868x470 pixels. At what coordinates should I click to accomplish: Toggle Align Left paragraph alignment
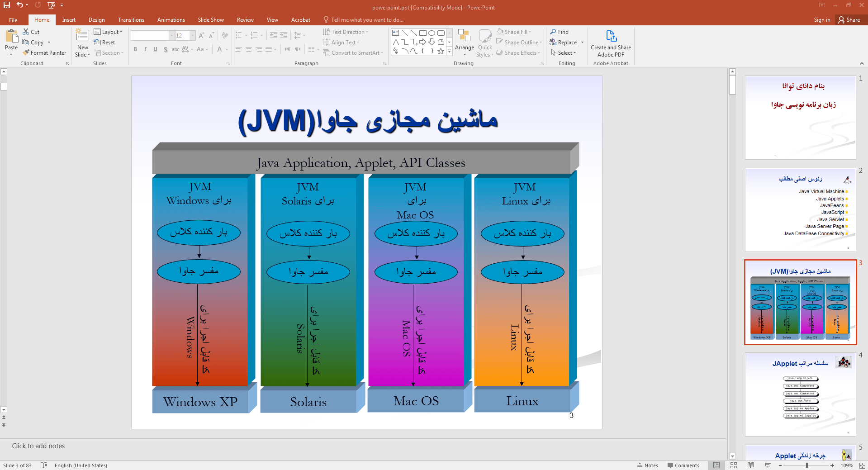coord(239,49)
